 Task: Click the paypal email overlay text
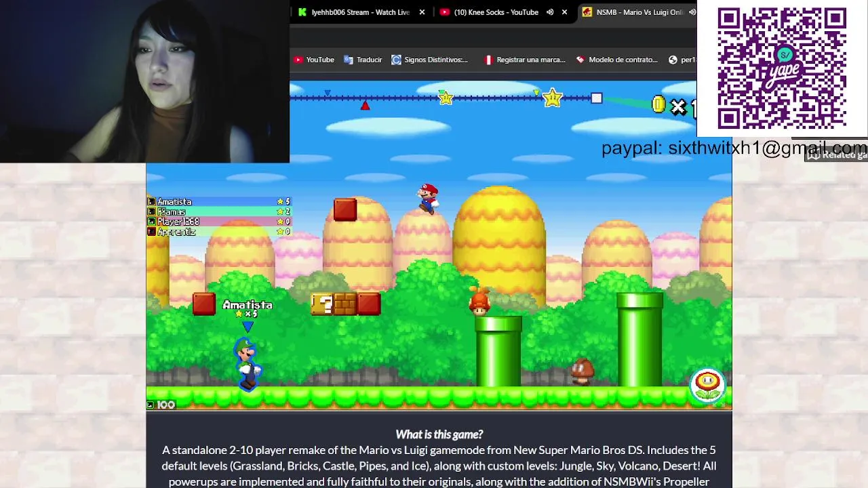coord(734,148)
